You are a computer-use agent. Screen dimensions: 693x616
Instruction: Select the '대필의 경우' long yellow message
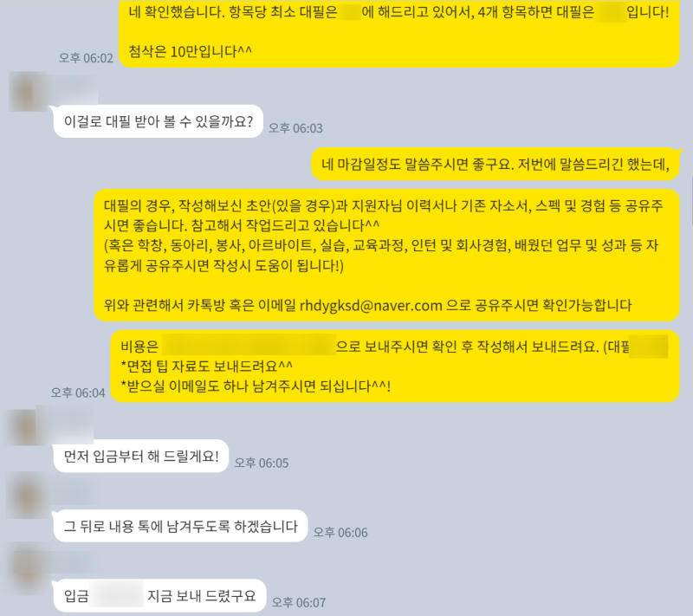(x=386, y=256)
